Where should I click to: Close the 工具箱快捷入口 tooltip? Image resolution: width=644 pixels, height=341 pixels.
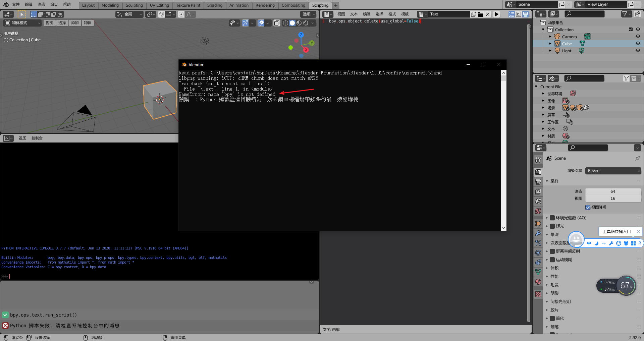(x=638, y=231)
